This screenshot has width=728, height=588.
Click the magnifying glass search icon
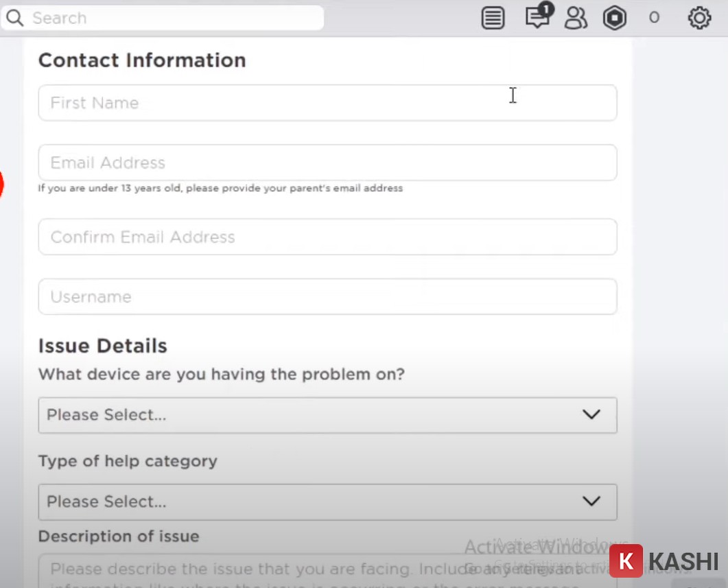click(x=14, y=18)
